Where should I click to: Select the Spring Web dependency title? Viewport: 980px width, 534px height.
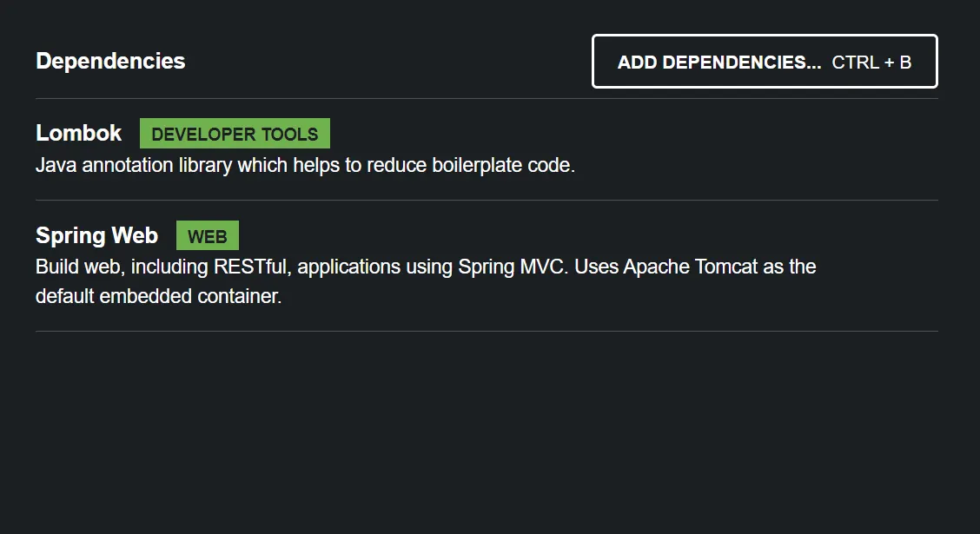pyautogui.click(x=96, y=235)
